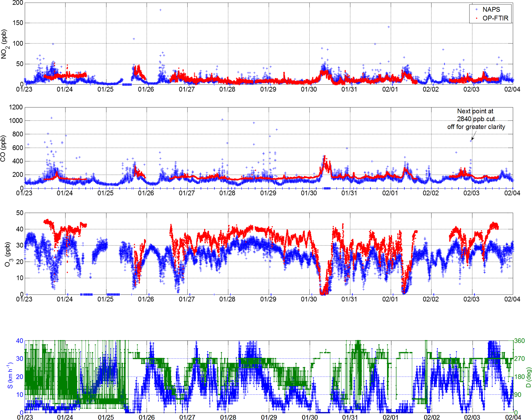This screenshot has width=532, height=420.
Task: Click the 50 tick on the O3 axis
Action: coord(20,213)
